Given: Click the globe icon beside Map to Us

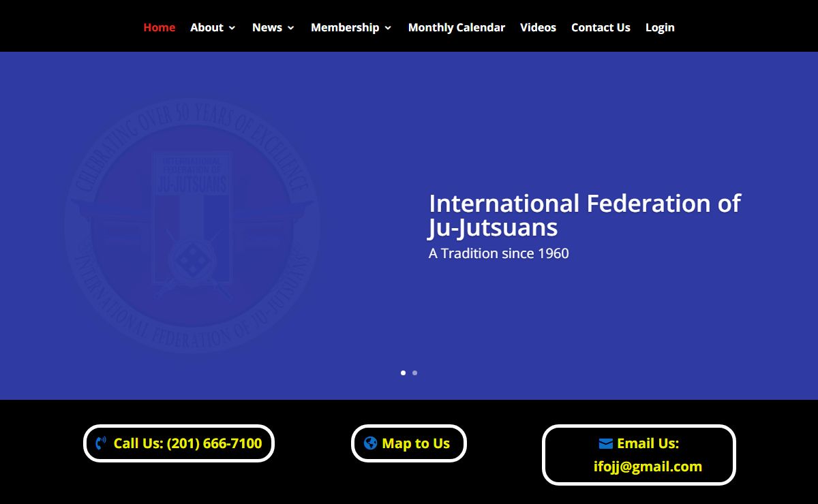Looking at the screenshot, I should (371, 443).
